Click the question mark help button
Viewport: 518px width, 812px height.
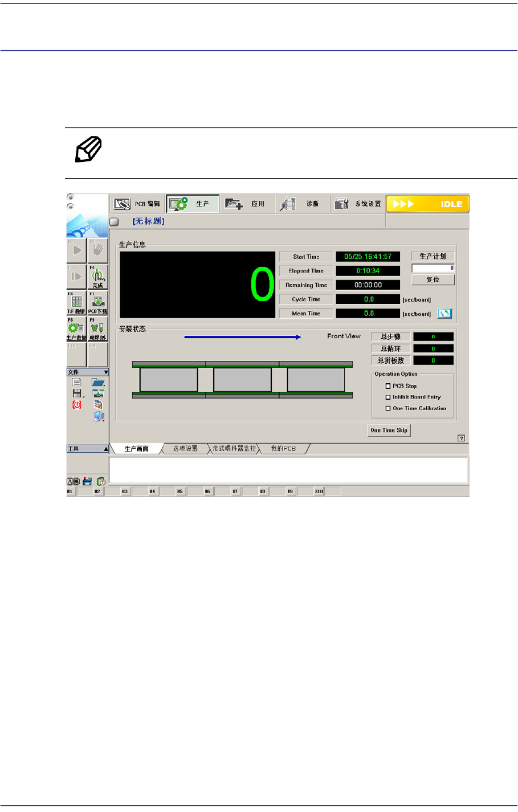(462, 438)
